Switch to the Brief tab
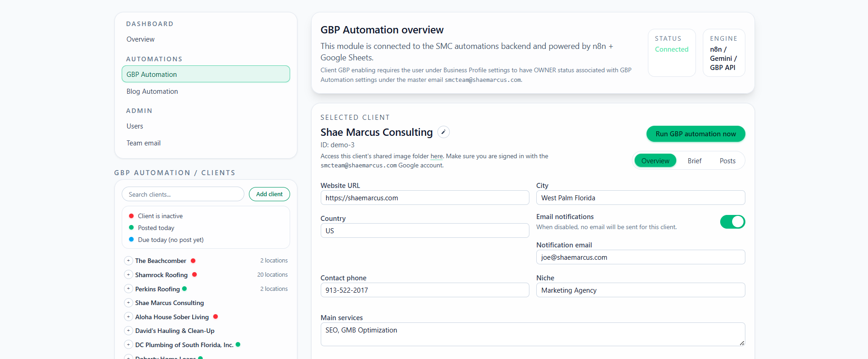868x359 pixels. click(x=694, y=161)
